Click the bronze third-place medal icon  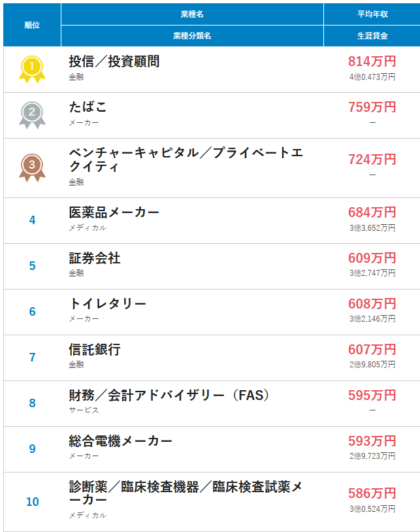(32, 167)
